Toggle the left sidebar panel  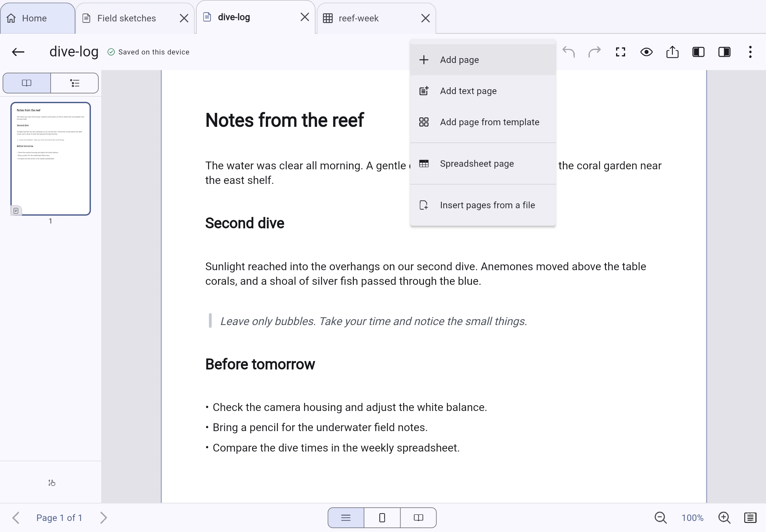[698, 52]
